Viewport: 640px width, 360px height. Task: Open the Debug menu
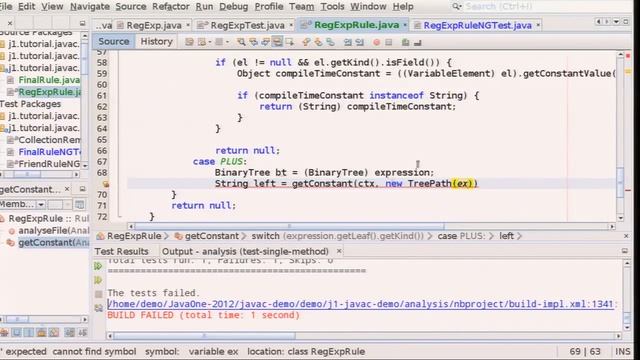point(233,7)
